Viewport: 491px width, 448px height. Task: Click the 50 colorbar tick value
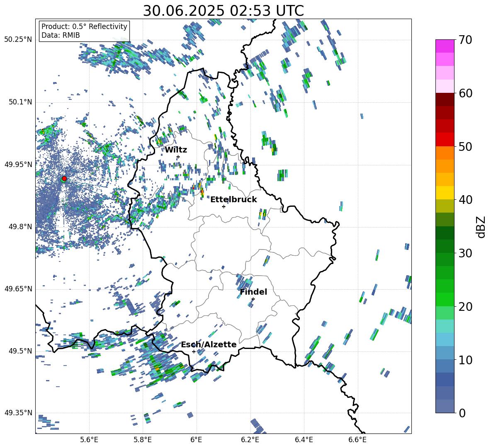465,146
